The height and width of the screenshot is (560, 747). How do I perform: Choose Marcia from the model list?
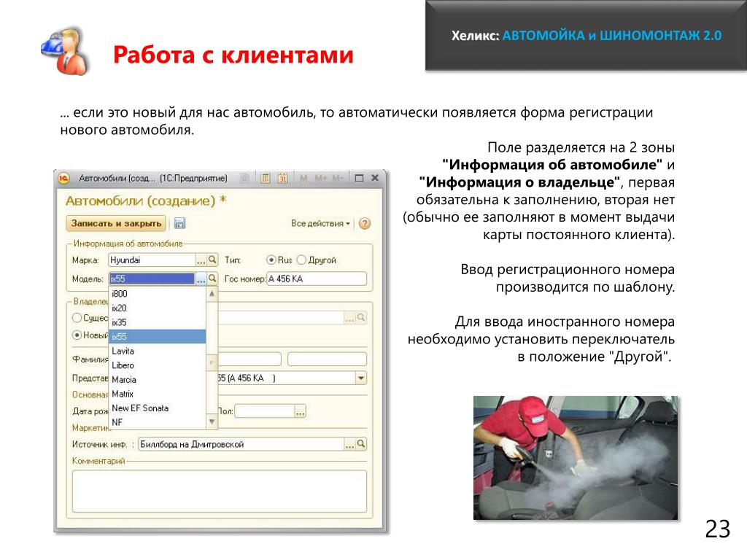pyautogui.click(x=158, y=379)
